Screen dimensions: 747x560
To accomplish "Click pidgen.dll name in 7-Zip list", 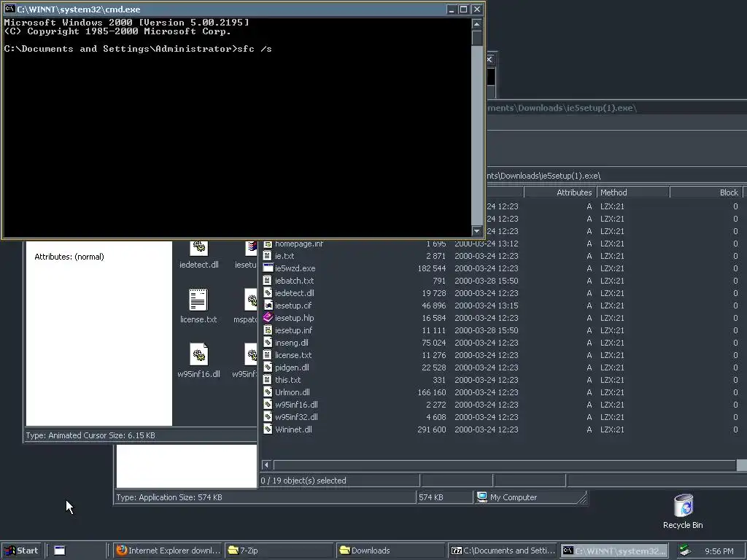I will tap(292, 367).
